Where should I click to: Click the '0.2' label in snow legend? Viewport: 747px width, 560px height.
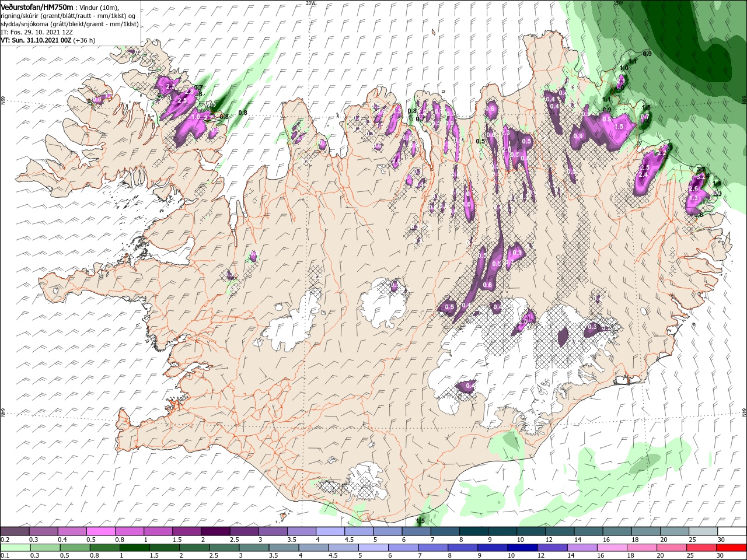coord(5,540)
